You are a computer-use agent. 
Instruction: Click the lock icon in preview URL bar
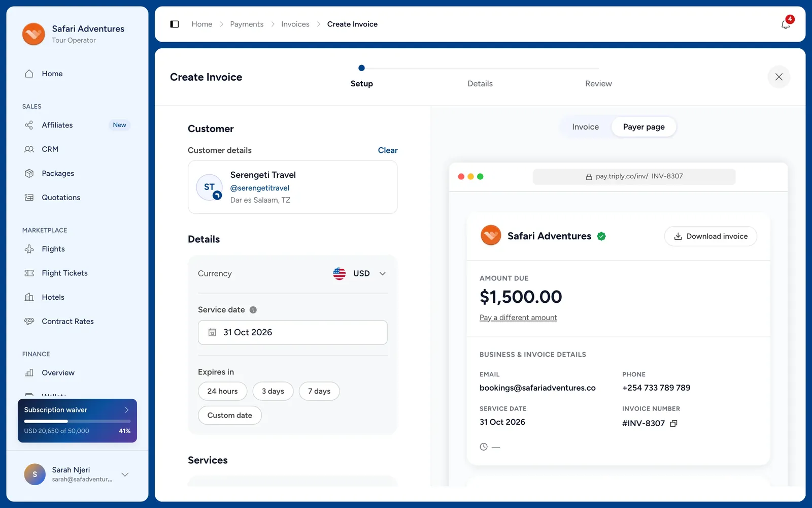pos(589,177)
